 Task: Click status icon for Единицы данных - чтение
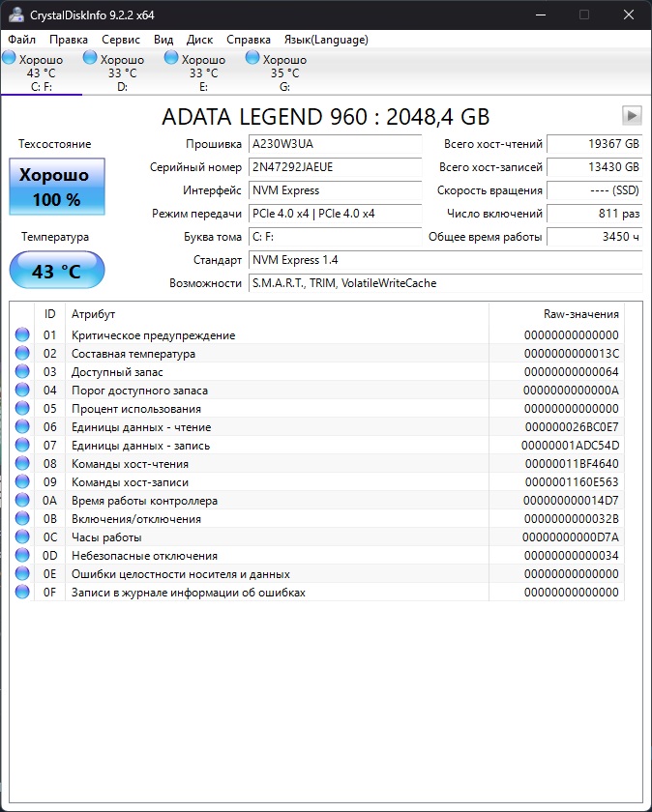[x=22, y=426]
